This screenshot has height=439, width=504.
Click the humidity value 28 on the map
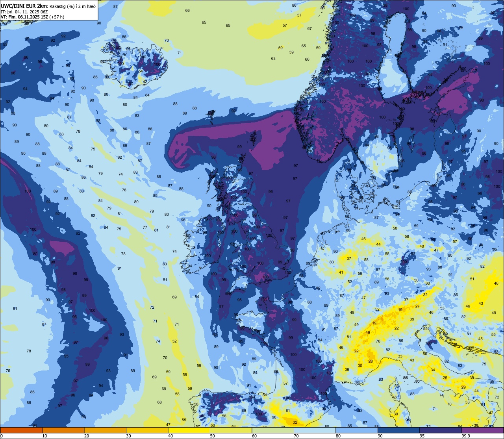(371, 361)
